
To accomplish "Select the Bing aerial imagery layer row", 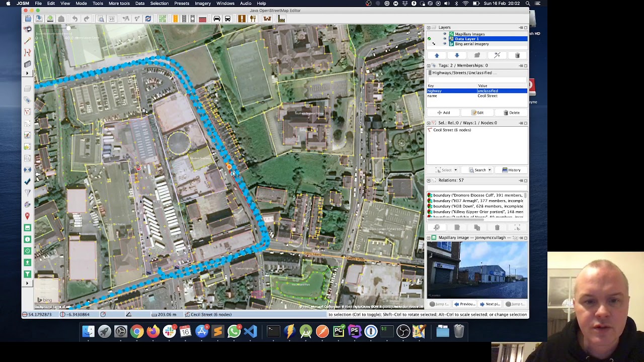I will [477, 44].
